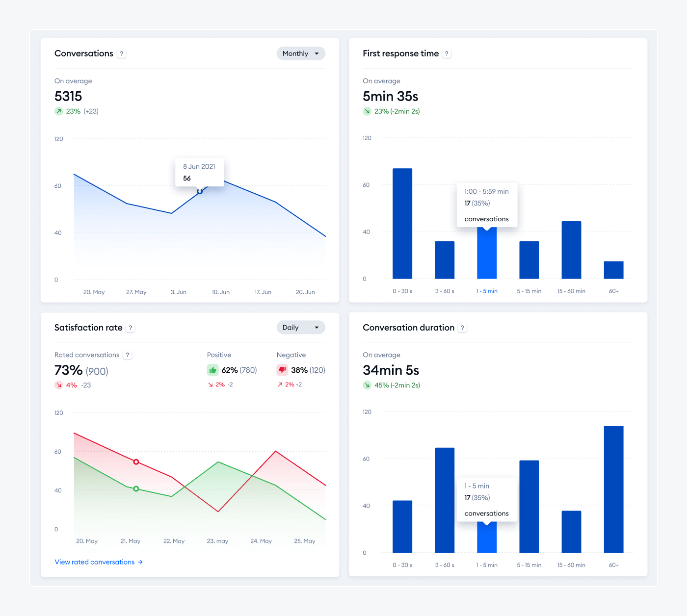Expand the Monthly dropdown chevron arrow

click(x=317, y=53)
